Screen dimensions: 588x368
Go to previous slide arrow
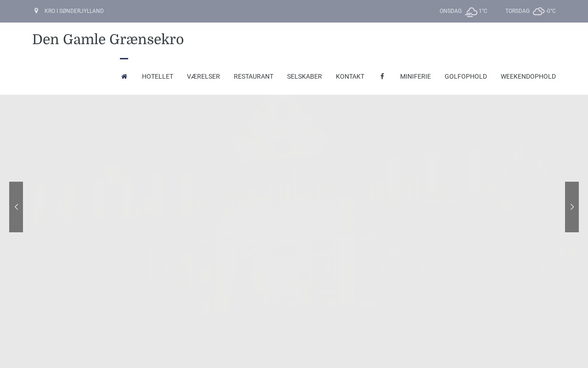(x=16, y=207)
